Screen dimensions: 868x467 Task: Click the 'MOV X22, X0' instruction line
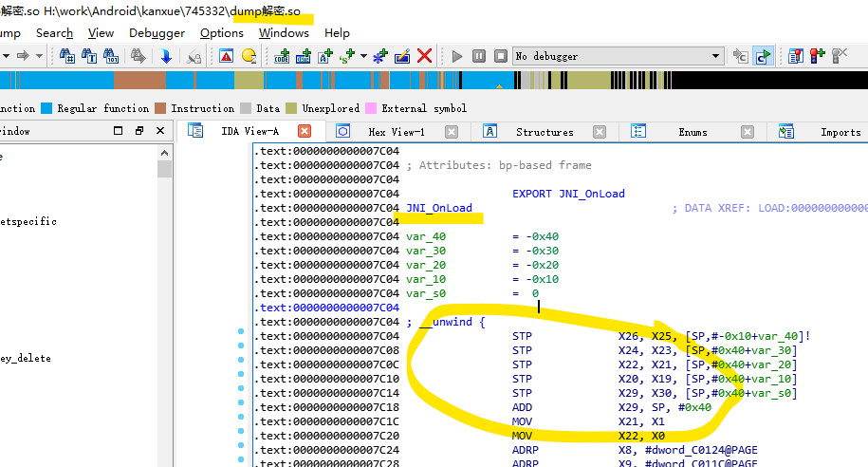(x=588, y=436)
